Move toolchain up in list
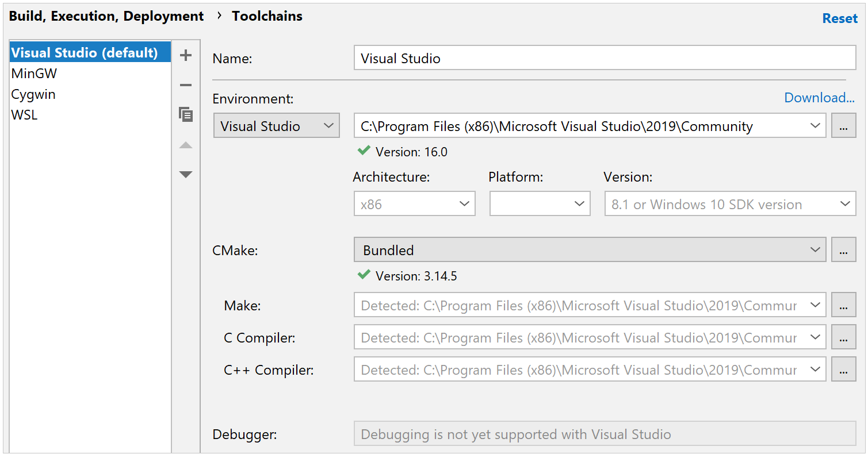The image size is (868, 454). pyautogui.click(x=186, y=145)
